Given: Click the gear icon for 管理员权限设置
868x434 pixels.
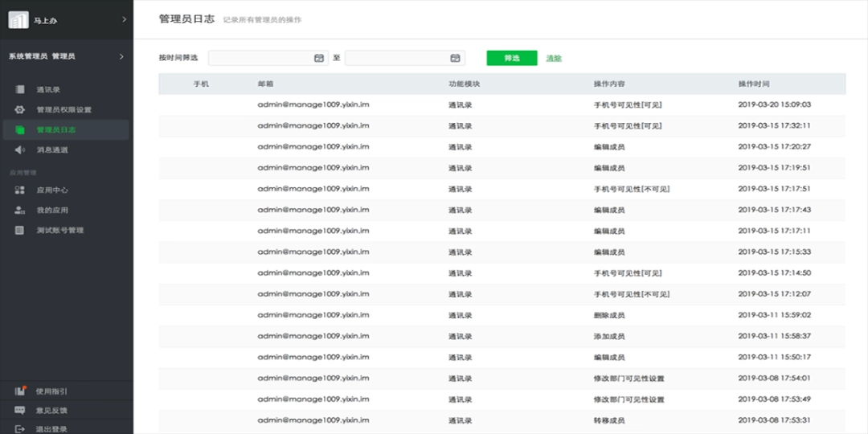Looking at the screenshot, I should point(20,109).
